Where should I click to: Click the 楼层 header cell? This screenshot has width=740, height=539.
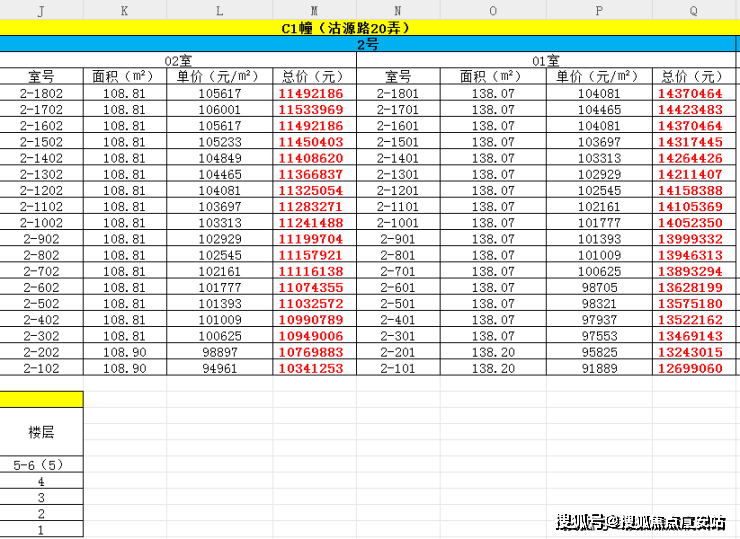pyautogui.click(x=42, y=431)
